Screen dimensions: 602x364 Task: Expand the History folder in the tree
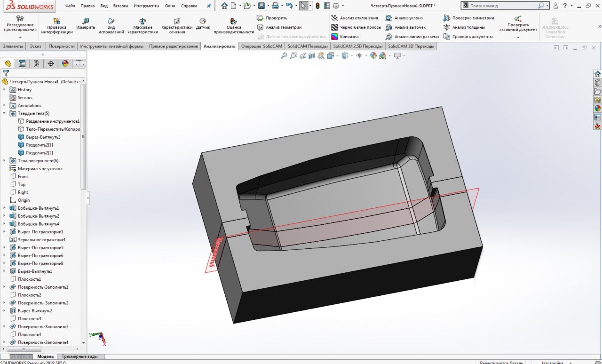(4, 89)
